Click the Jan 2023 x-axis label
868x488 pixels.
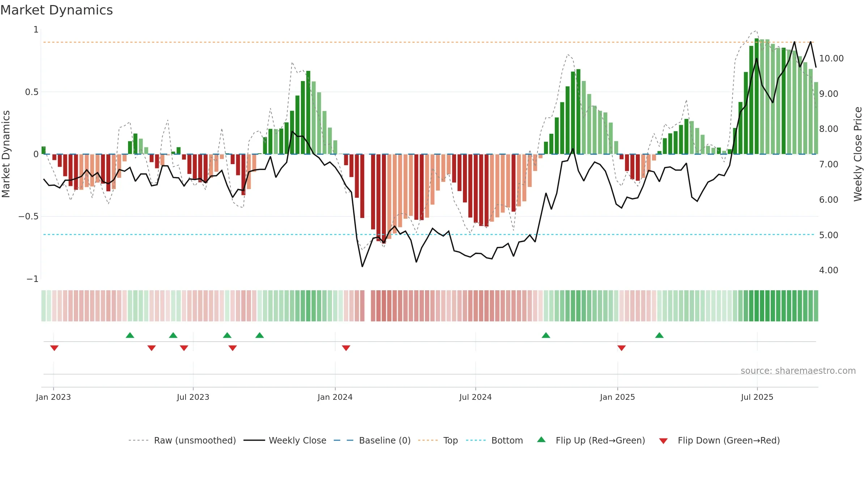point(54,397)
